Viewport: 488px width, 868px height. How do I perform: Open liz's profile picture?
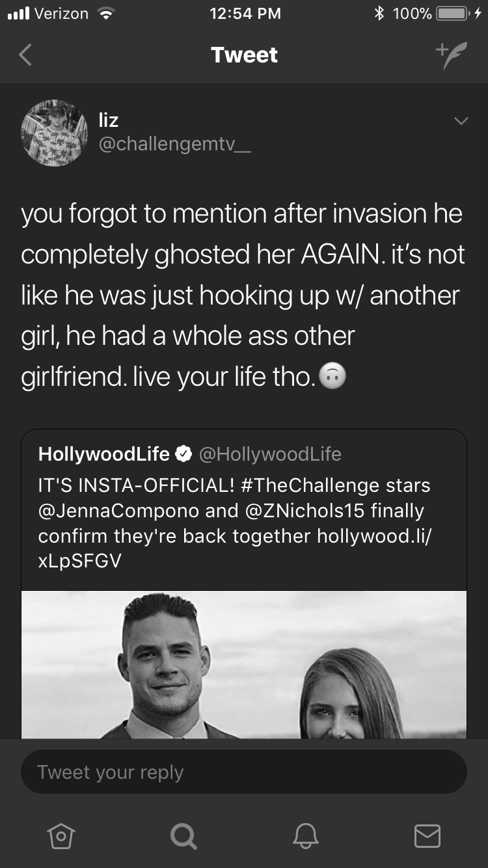(x=55, y=133)
